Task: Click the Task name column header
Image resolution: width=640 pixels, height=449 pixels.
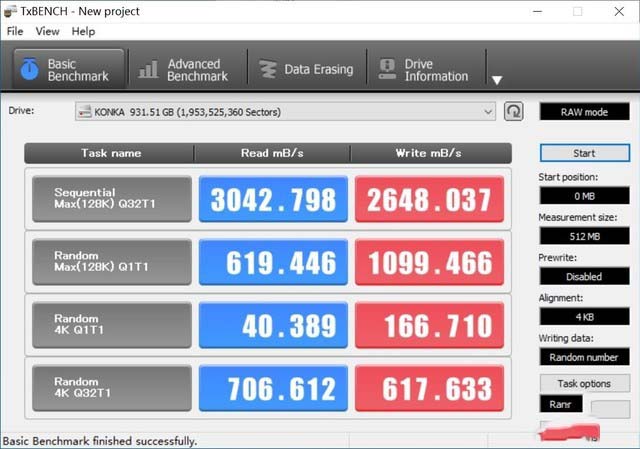Action: pyautogui.click(x=109, y=153)
